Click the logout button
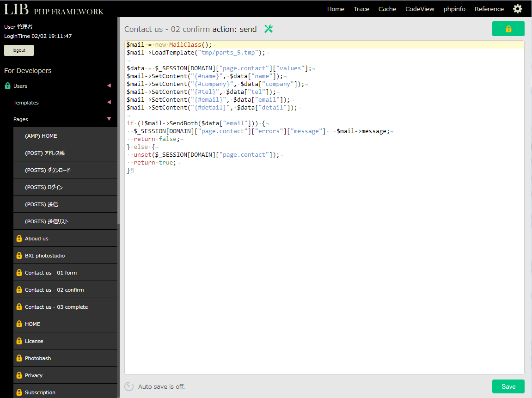This screenshot has height=398, width=532. pos(18,50)
